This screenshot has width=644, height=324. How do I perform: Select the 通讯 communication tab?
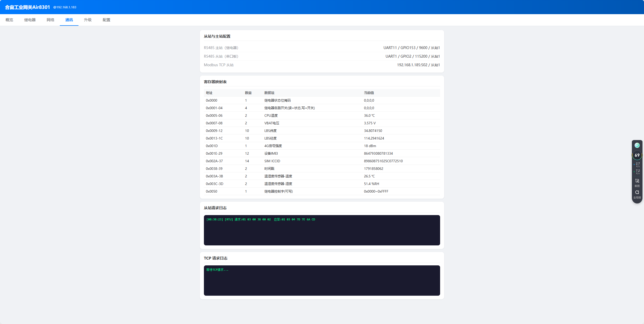coord(69,20)
